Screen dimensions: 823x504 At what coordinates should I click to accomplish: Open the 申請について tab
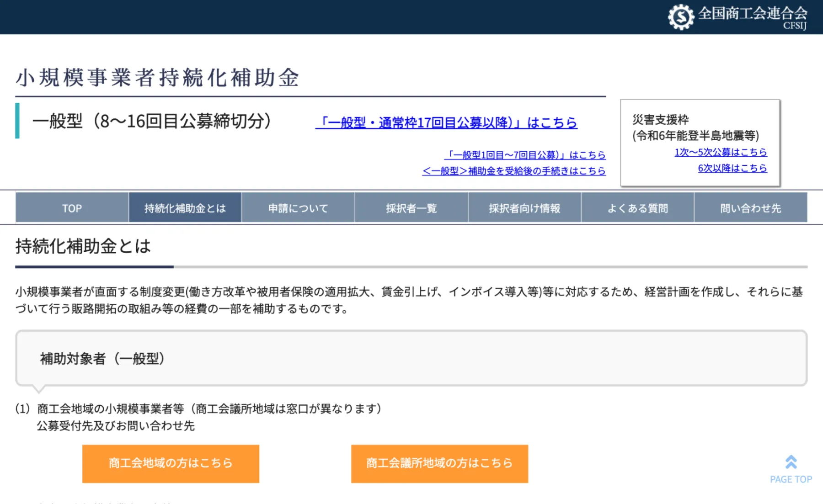point(298,208)
